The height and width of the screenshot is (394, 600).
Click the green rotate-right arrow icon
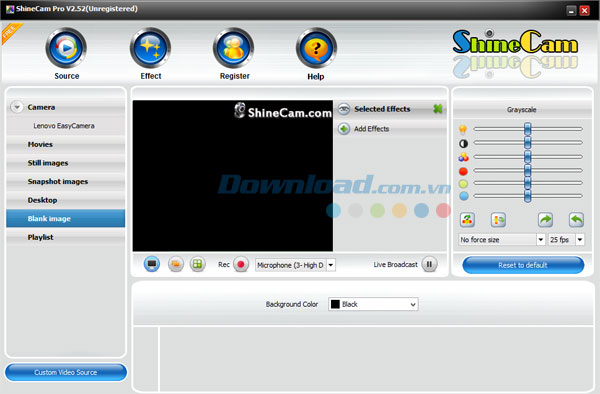click(545, 220)
